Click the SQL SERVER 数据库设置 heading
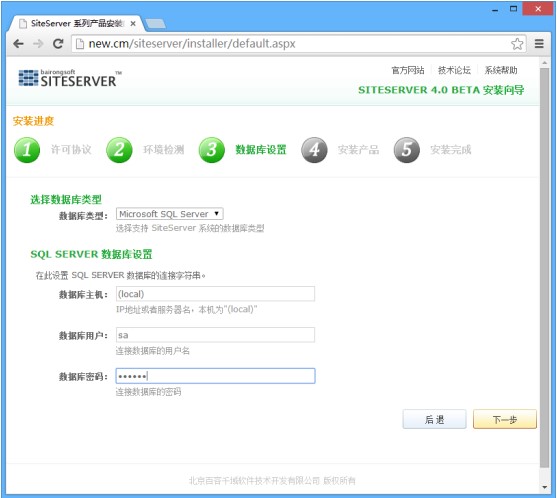557x498 pixels. tap(91, 254)
